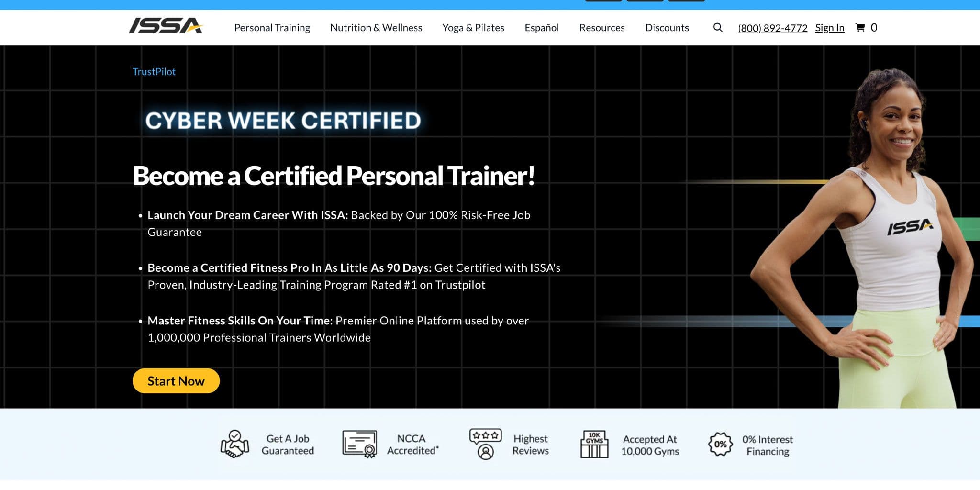Click the star reviews icon

tap(485, 444)
